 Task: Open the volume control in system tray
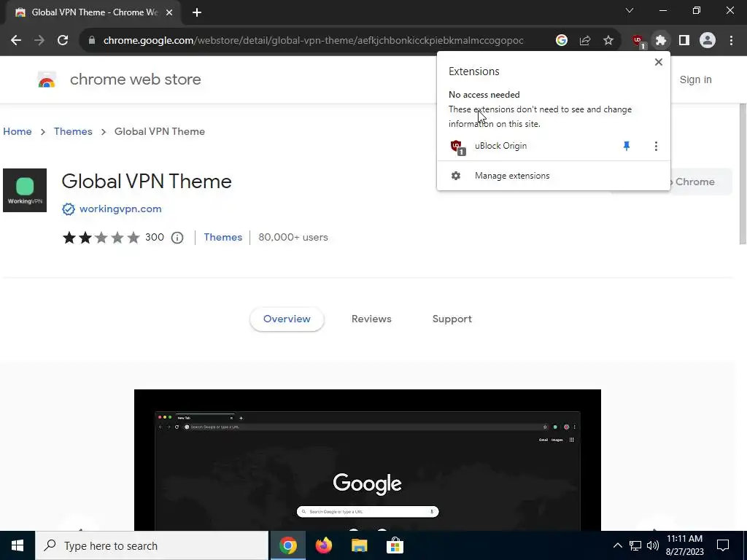point(653,545)
